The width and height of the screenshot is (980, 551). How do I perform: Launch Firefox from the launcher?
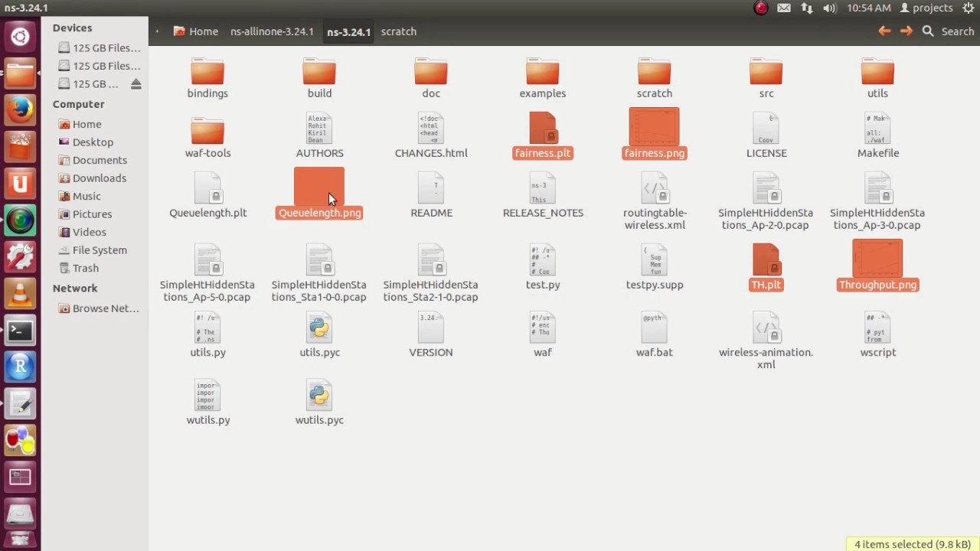point(20,110)
